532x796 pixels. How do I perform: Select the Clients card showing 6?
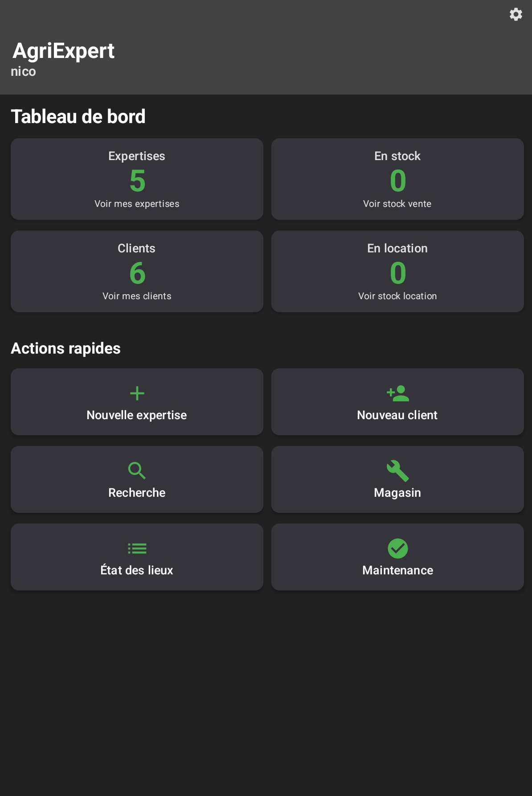(137, 271)
